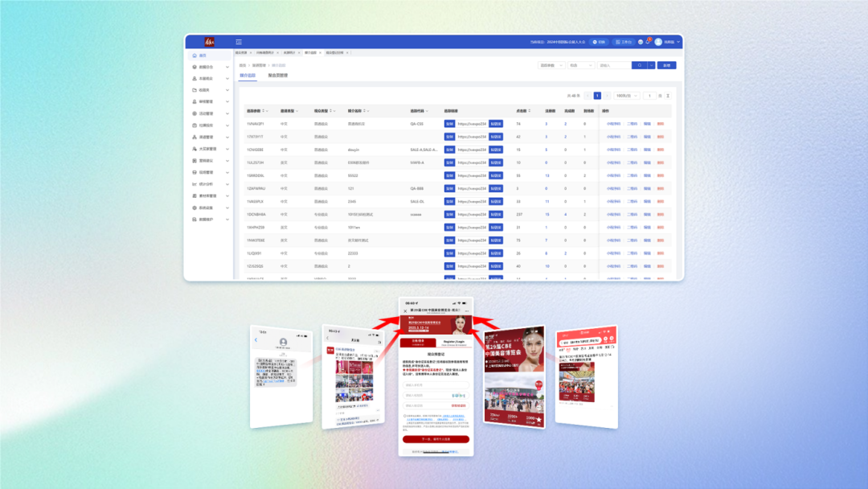Select the fourth open page tab
The image size is (868, 489).
click(x=310, y=52)
